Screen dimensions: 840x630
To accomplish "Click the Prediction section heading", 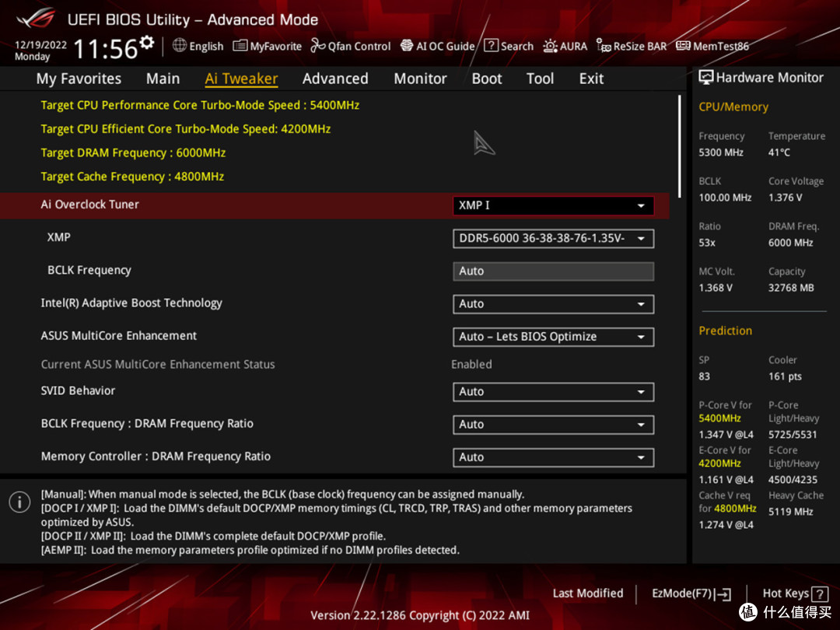I will click(726, 331).
